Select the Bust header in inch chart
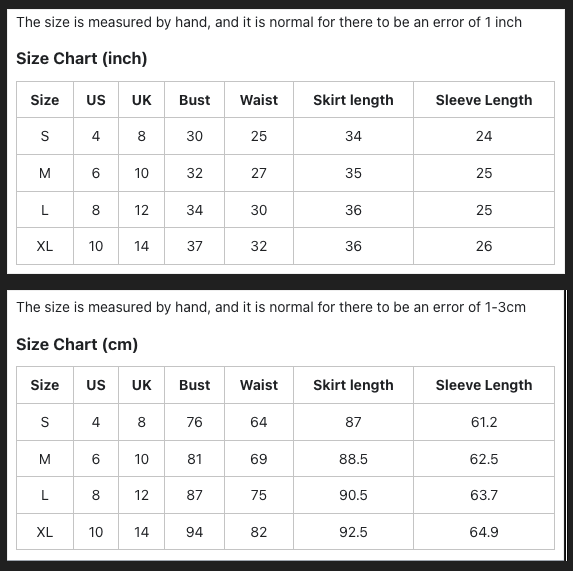573x571 pixels. [194, 100]
